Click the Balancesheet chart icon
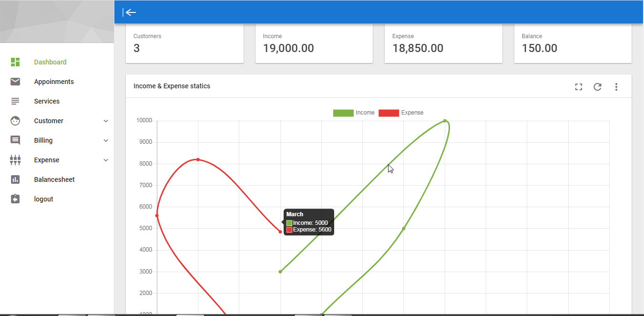Screen dimensions: 644x316 coord(15,179)
